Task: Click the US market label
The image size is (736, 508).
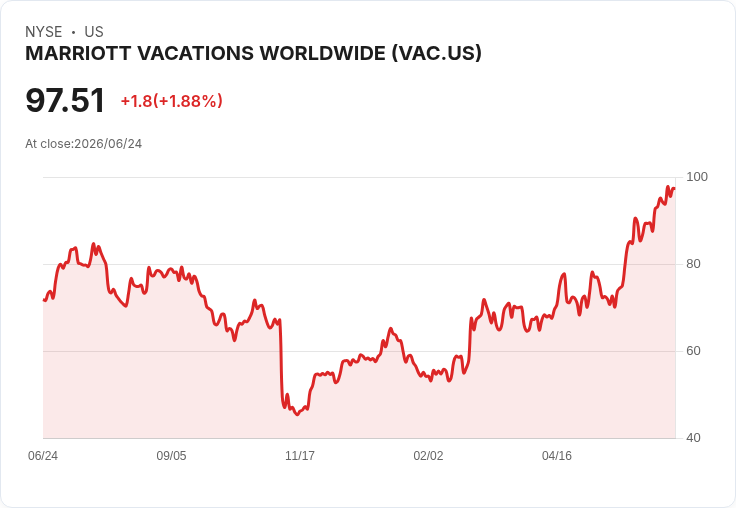Action: 94,32
